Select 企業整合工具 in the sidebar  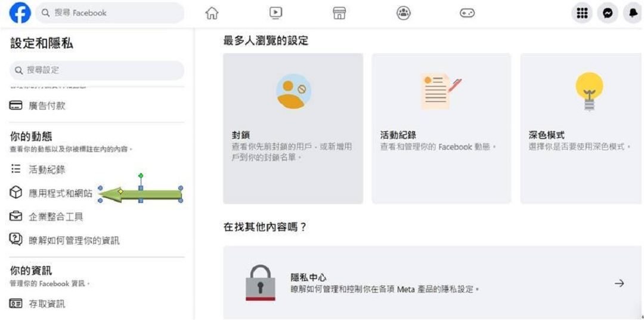pos(56,217)
